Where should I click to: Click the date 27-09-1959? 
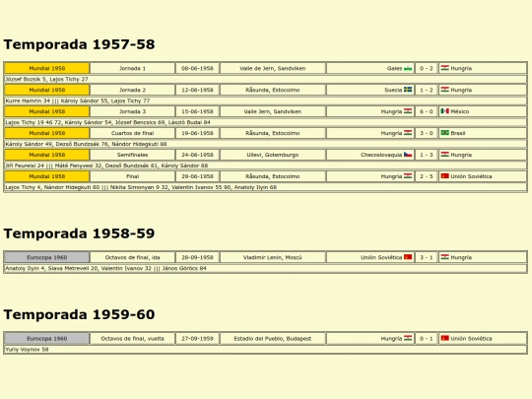click(x=197, y=338)
